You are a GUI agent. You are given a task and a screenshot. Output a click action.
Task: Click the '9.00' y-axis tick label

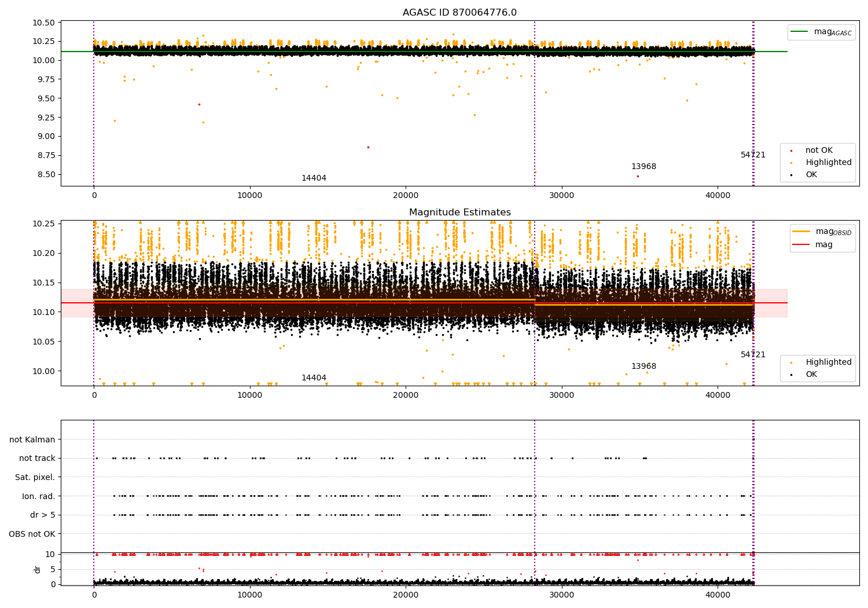coord(46,137)
